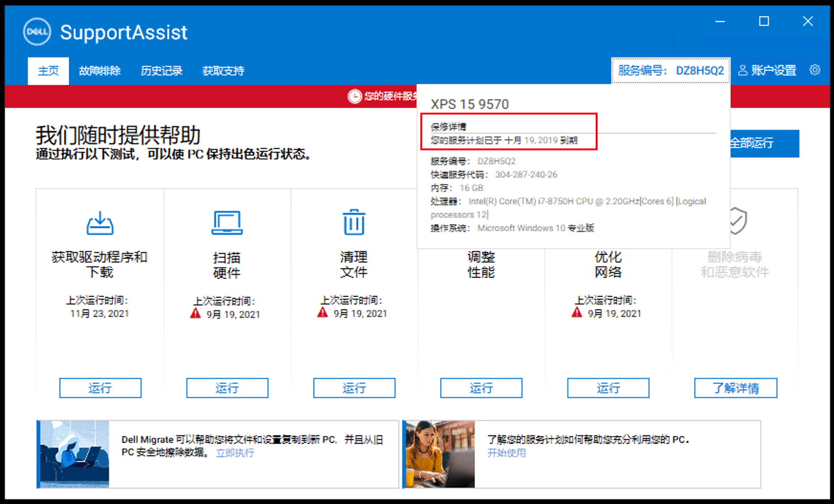This screenshot has height=504, width=834.
Task: Run 清理文件
Action: click(x=354, y=388)
